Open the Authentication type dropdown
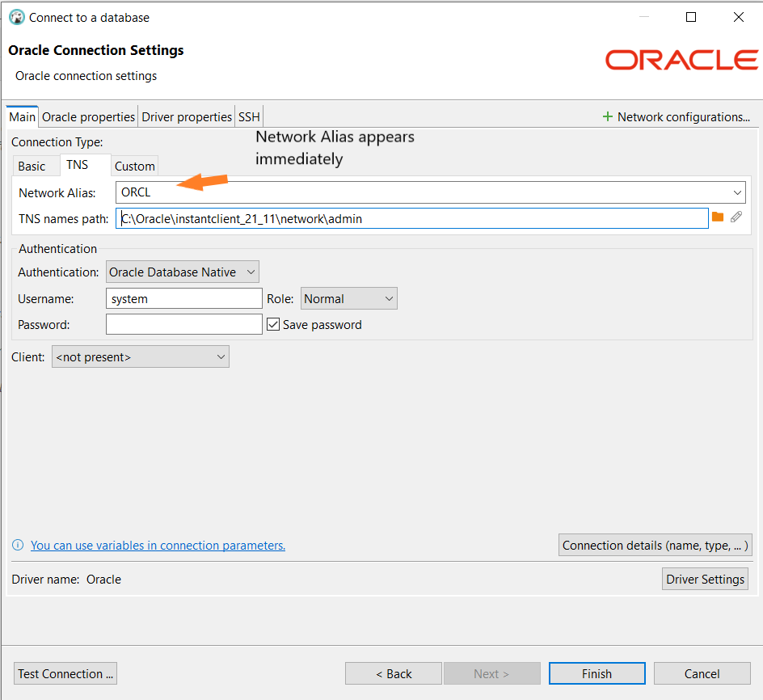 183,272
